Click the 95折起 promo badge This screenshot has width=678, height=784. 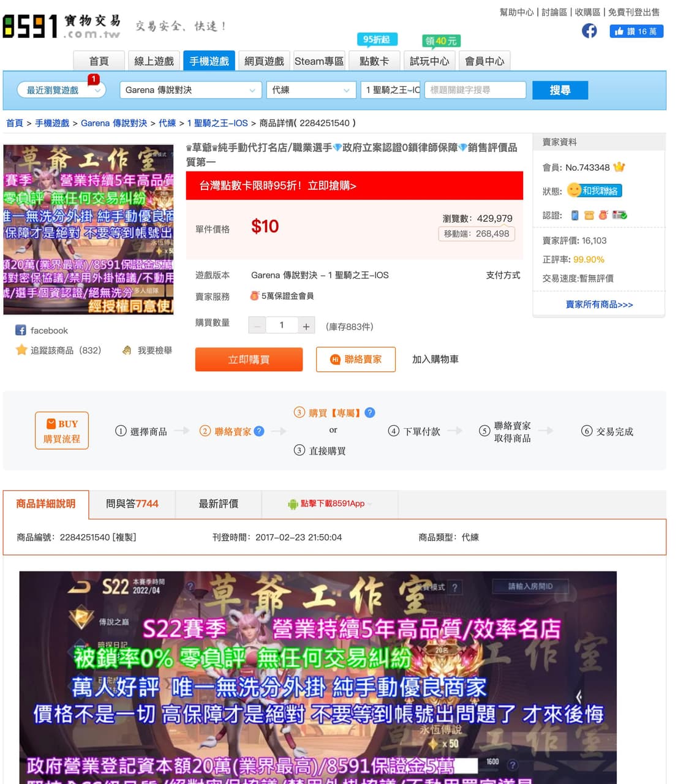(x=377, y=39)
